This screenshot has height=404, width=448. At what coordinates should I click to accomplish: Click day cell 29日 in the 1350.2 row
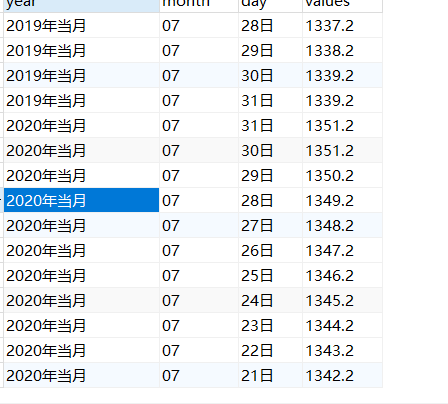[x=270, y=175]
